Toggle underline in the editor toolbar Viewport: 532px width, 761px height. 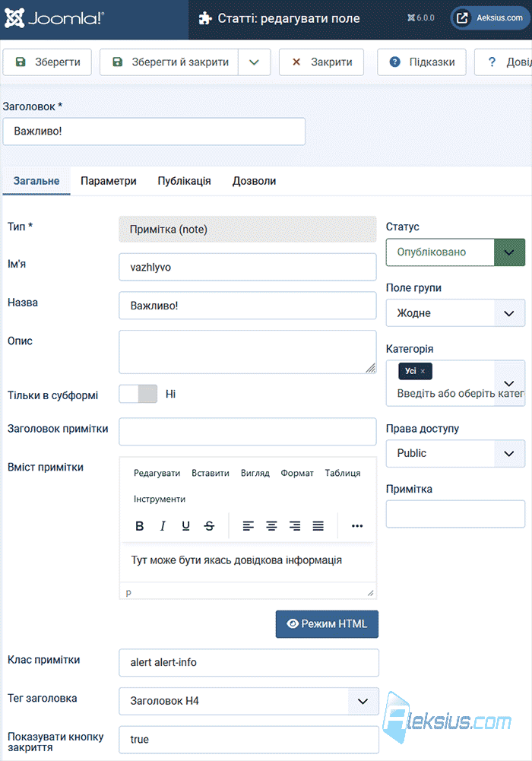pyautogui.click(x=185, y=525)
